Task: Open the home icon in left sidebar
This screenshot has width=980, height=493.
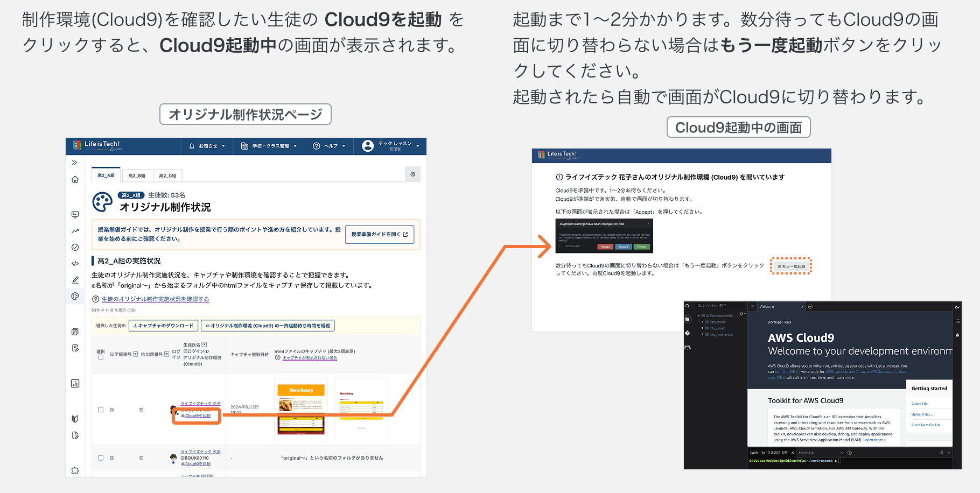Action: coord(75,180)
